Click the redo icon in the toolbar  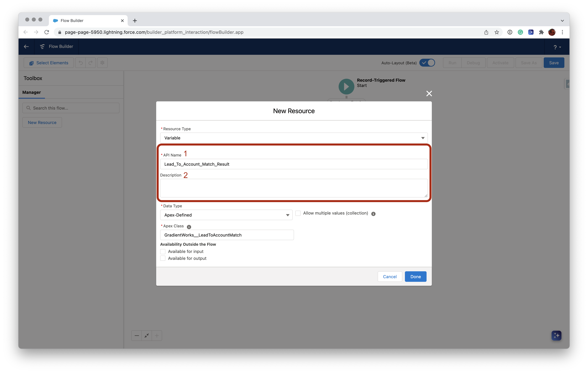click(x=90, y=63)
